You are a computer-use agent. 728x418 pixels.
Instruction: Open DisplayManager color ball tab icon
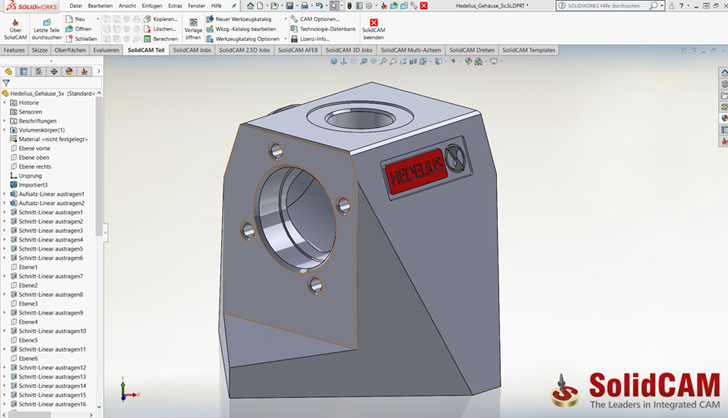point(69,72)
